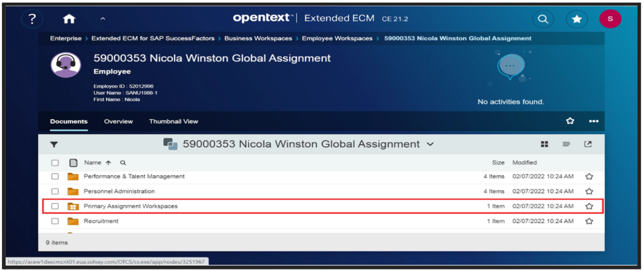The width and height of the screenshot is (644, 270).
Task: Check the Primary Assignment Workspaces checkbox
Action: [x=55, y=206]
